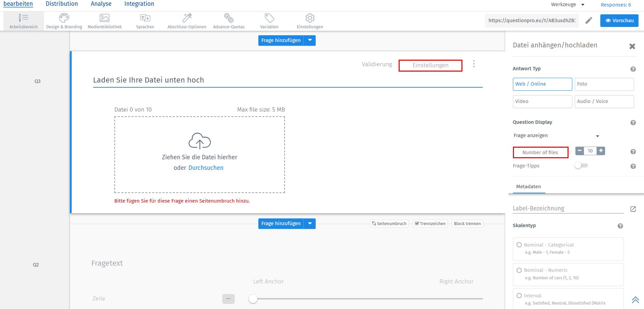Toggle the Frage-Tipps switch
Screen dimensions: 644x309
pos(581,165)
